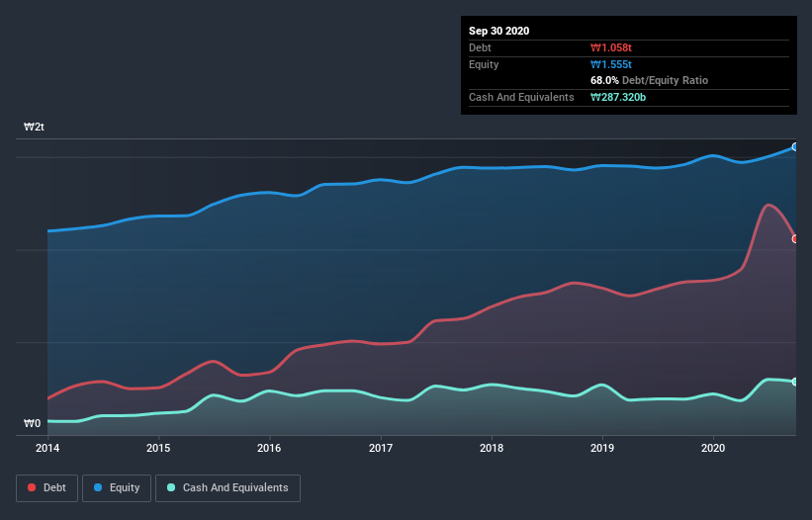The height and width of the screenshot is (520, 812).
Task: Toggle the Cash And Equivalents legend button
Action: coord(227,488)
